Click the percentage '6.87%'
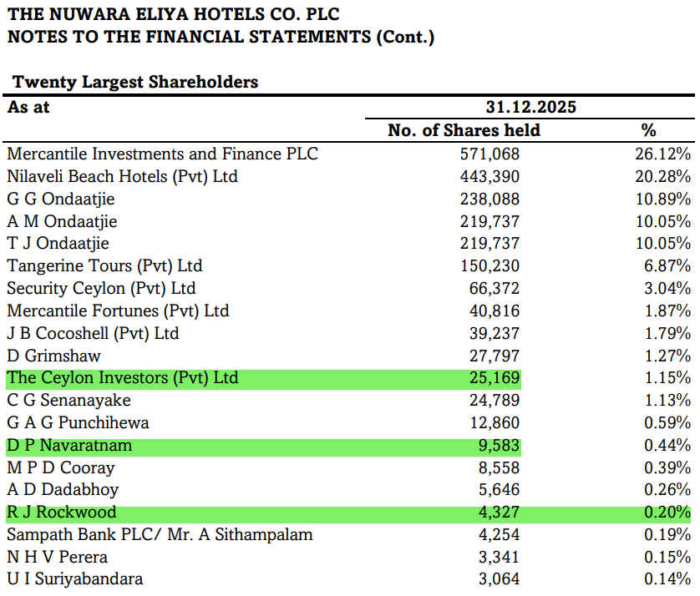This screenshot has width=700, height=596. (x=667, y=266)
